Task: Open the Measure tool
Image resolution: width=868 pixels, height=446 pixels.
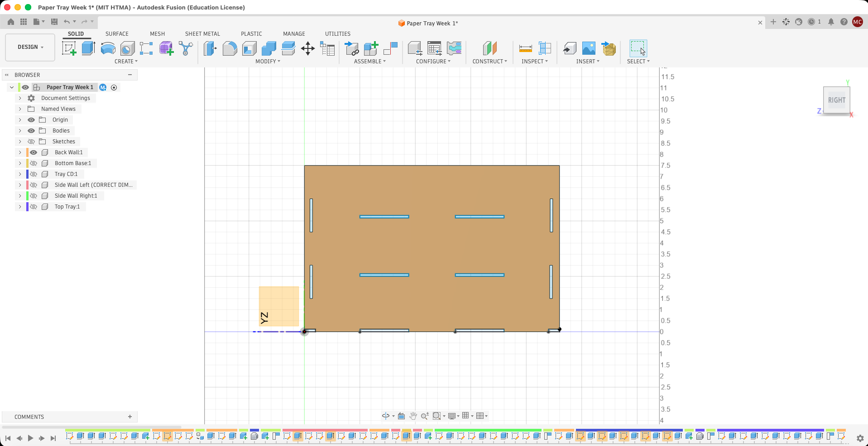Action: click(525, 48)
